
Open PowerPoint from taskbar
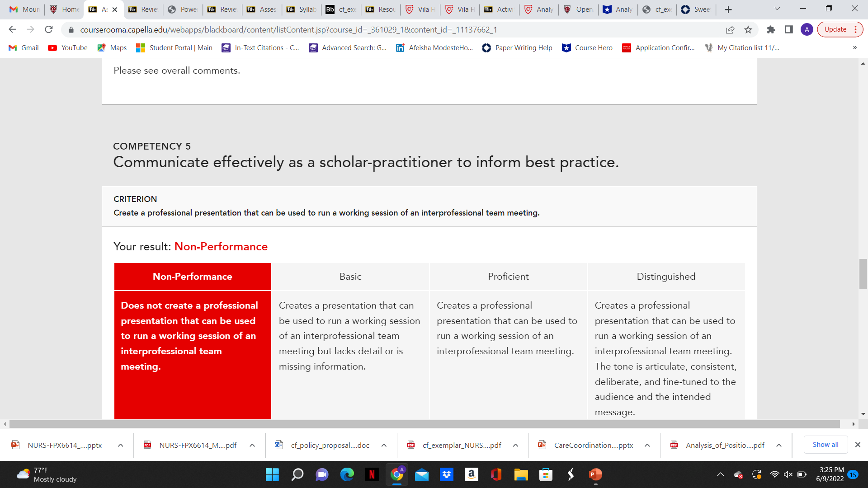(x=595, y=474)
